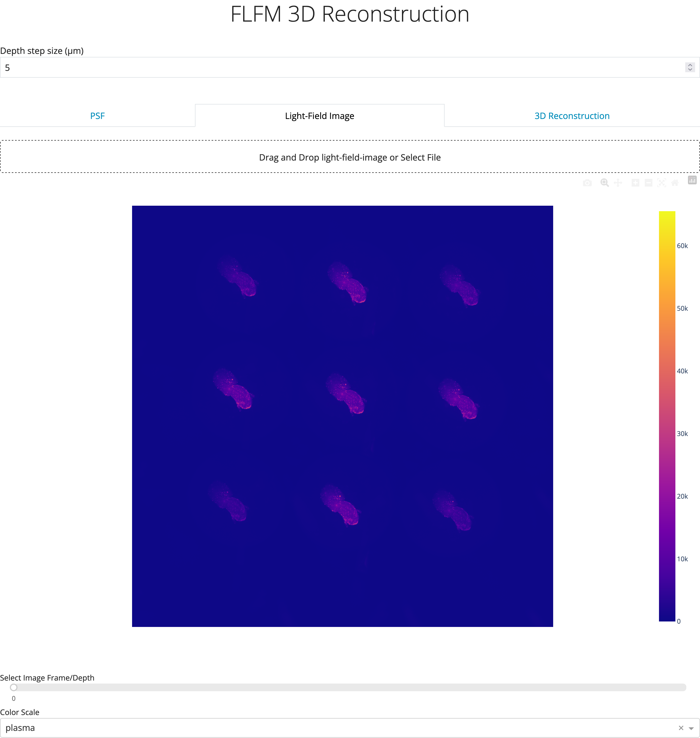Download the plot as PNG via the camera icon

pos(587,182)
